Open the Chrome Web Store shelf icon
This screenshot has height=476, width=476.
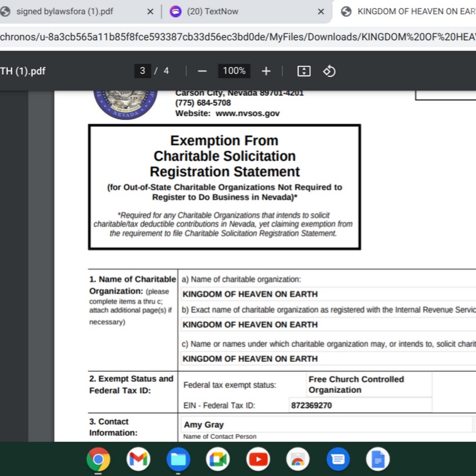(298, 459)
